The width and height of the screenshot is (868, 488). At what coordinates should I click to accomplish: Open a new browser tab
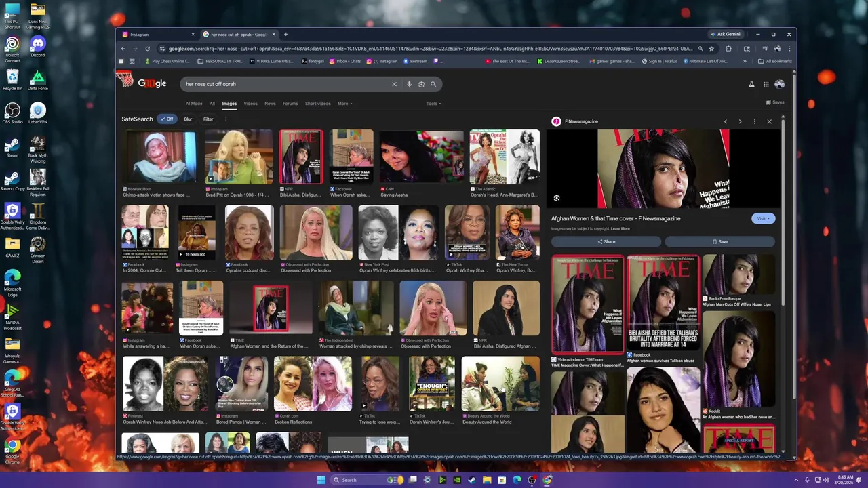285,34
